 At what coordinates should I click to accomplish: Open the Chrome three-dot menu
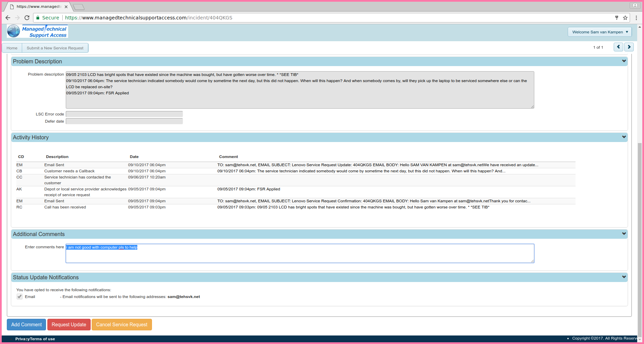pos(636,18)
